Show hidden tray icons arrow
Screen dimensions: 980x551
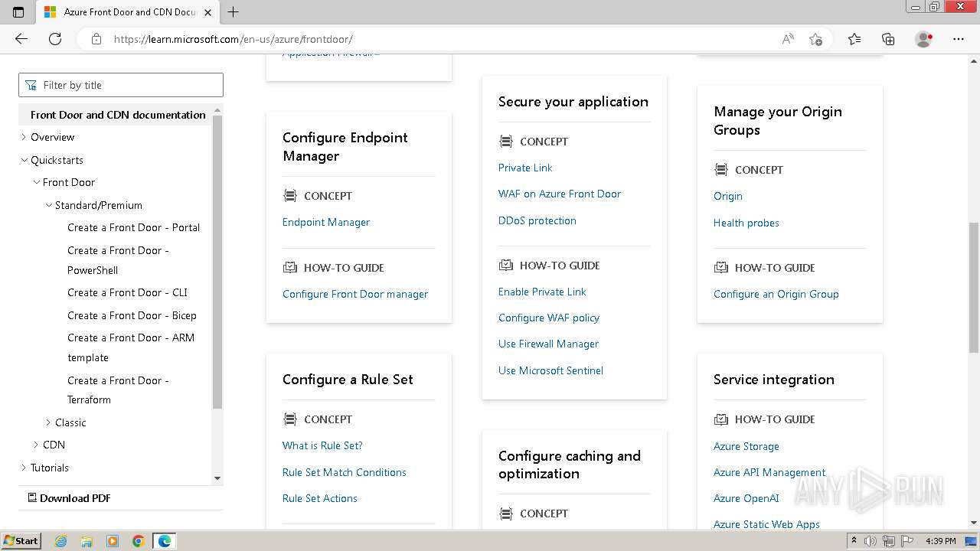coord(854,541)
